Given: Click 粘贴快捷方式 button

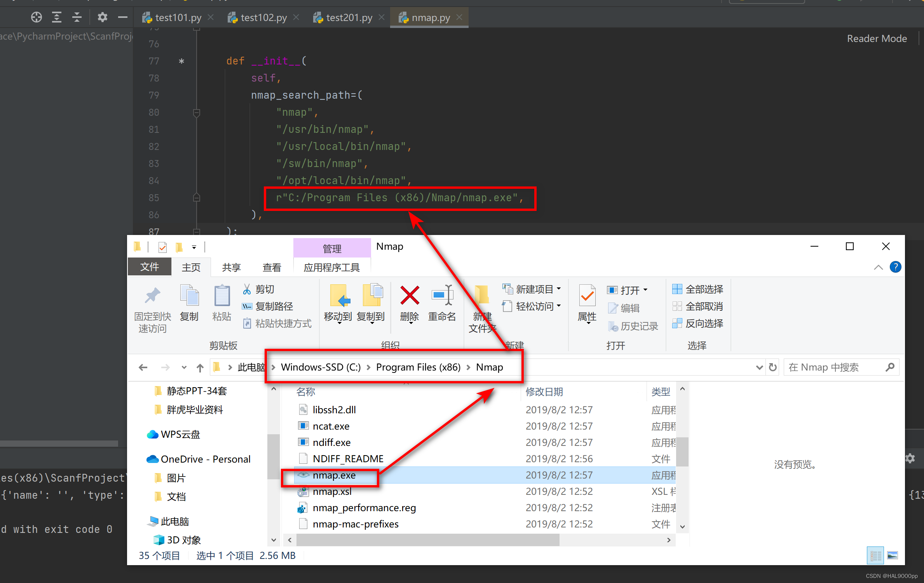Looking at the screenshot, I should pos(277,323).
